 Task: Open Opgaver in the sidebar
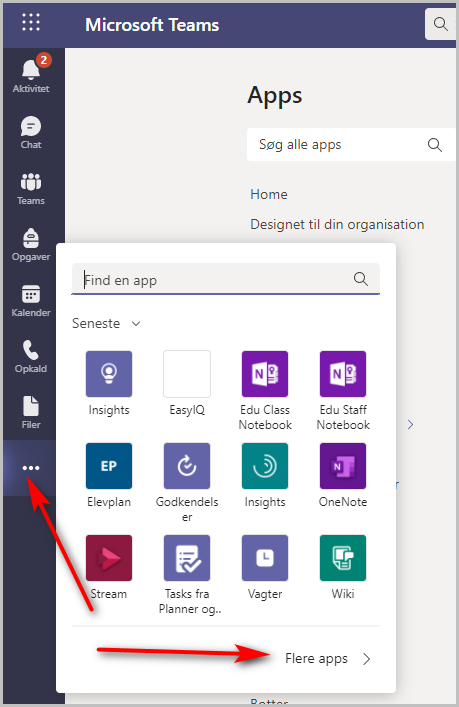(x=31, y=244)
